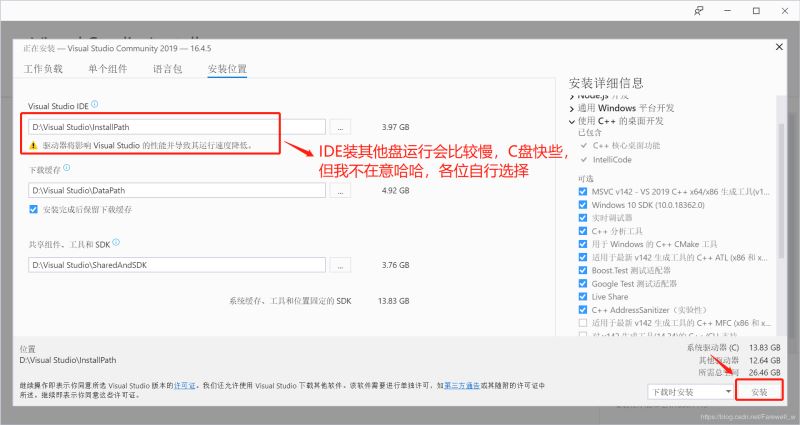This screenshot has width=800, height=425.
Task: Click the 安装详细信息 heading
Action: pos(606,83)
